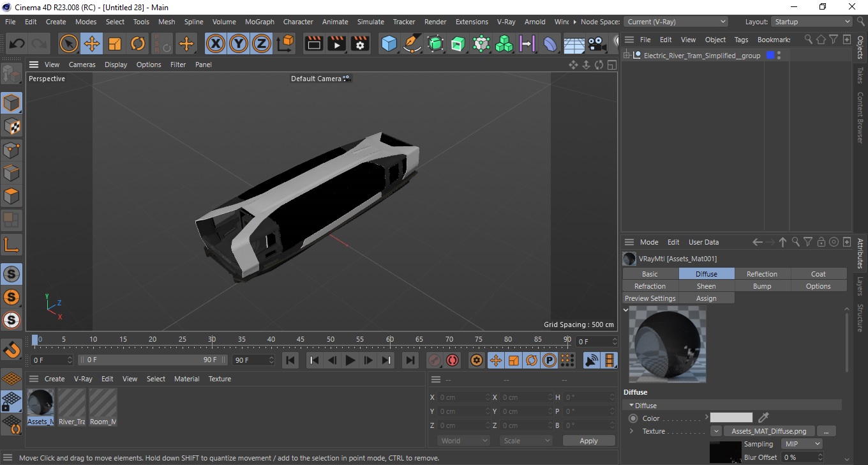Click the Assets_MAT_Diffuse.png texture button
The width and height of the screenshot is (868, 465).
click(768, 431)
